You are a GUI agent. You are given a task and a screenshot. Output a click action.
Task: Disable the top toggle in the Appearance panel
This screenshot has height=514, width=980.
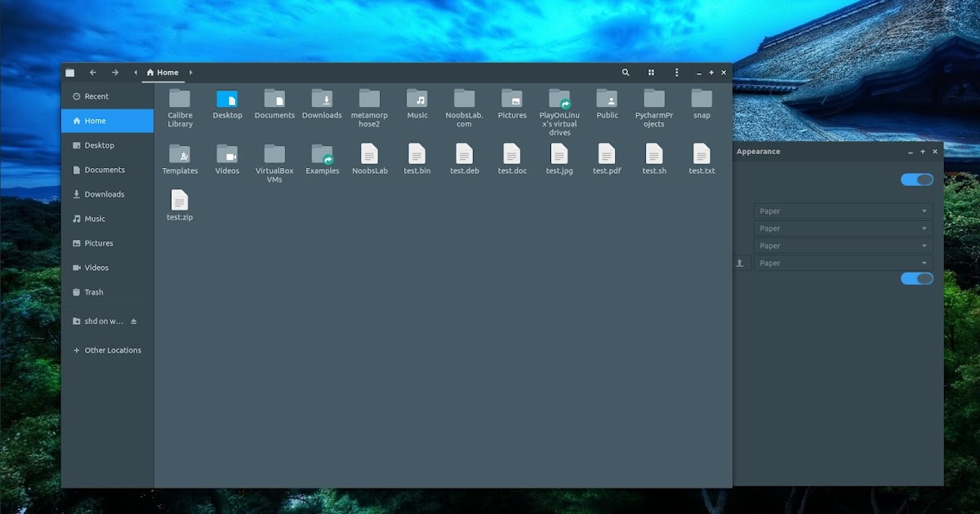tap(916, 179)
